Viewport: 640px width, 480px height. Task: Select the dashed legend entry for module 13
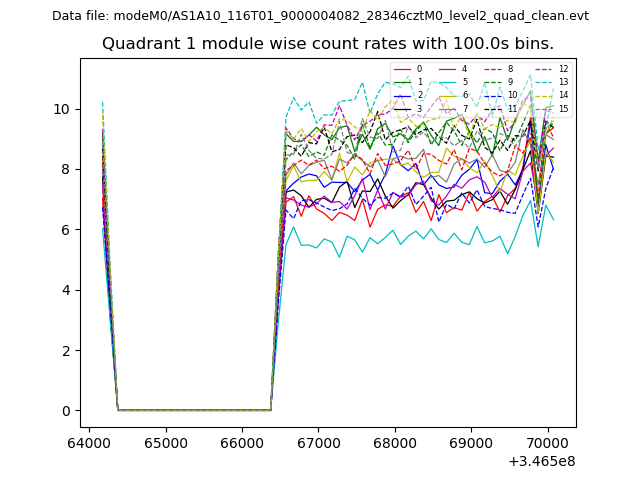point(548,82)
